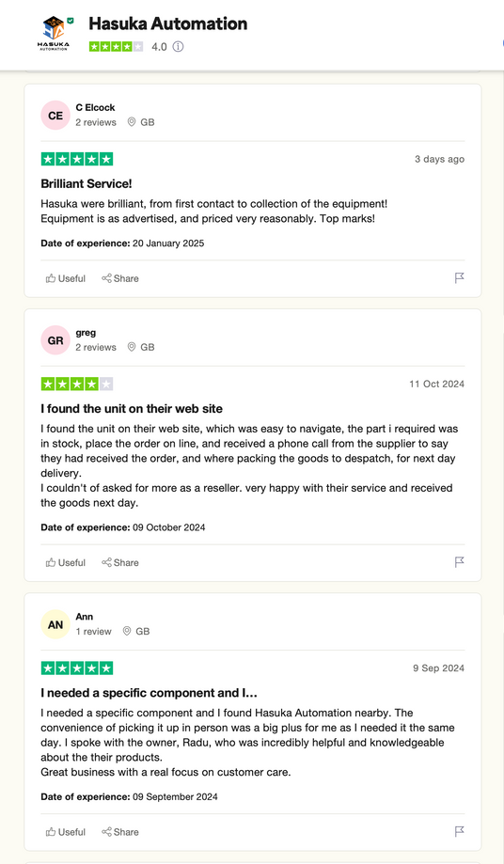The image size is (504, 864).
Task: Click the AN avatar circle
Action: (55, 625)
